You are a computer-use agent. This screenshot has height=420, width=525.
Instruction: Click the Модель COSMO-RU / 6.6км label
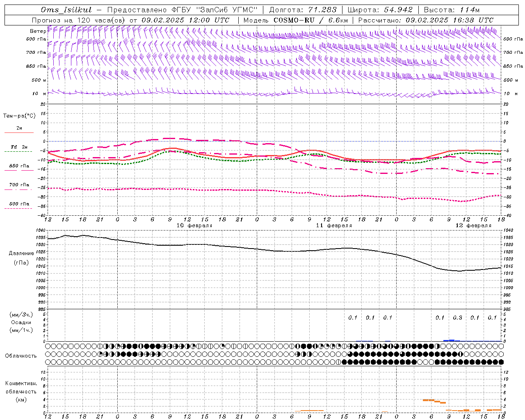click(296, 20)
